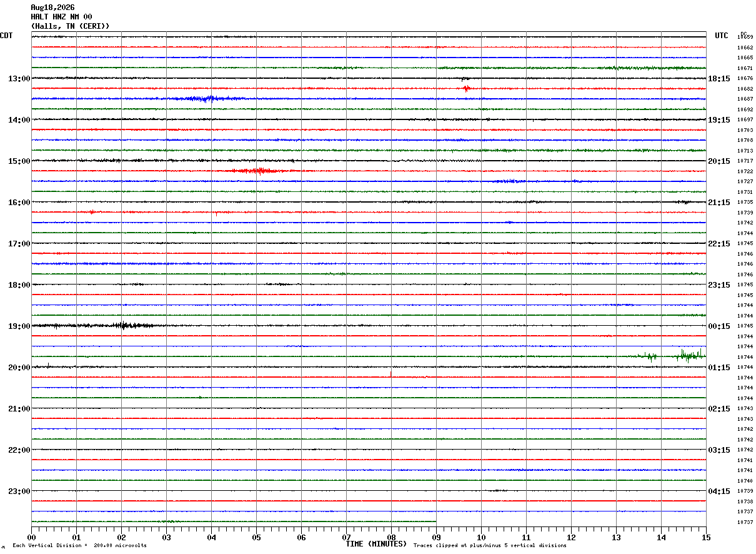
Task: Click the CDT timezone header
Action: 6,36
